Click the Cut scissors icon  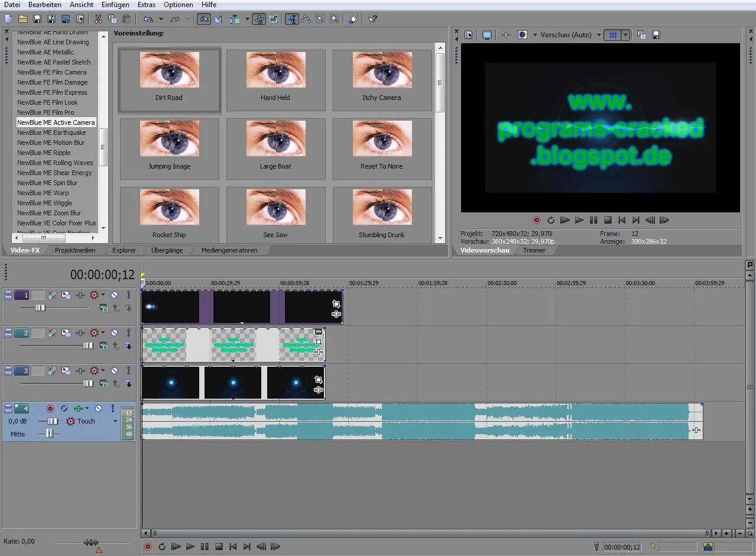98,19
